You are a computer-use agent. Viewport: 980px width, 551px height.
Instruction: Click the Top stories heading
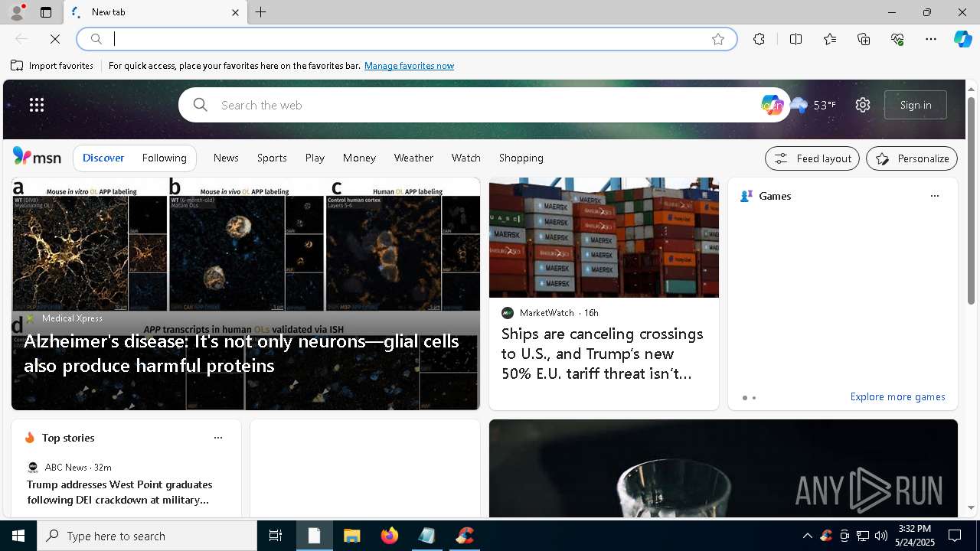coord(68,438)
